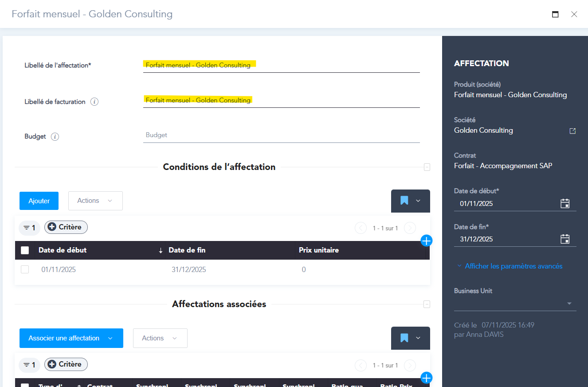The image size is (588, 387).
Task: Collapse the Affectations associées section
Action: [x=427, y=304]
